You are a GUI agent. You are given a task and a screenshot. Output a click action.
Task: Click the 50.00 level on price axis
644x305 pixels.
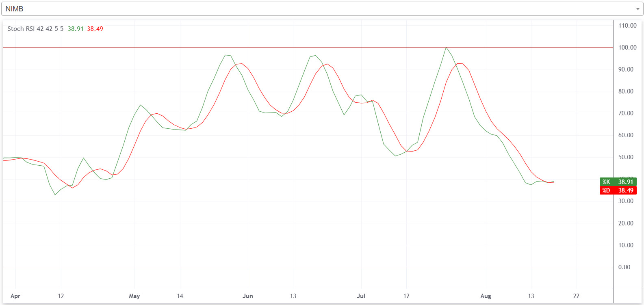tap(626, 157)
